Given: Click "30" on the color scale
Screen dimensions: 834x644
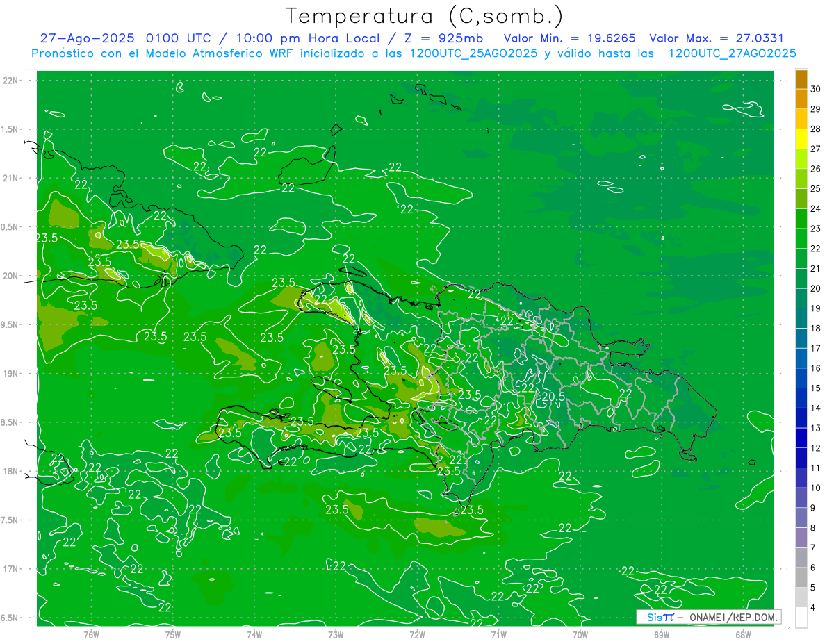Looking at the screenshot, I should pos(816,89).
